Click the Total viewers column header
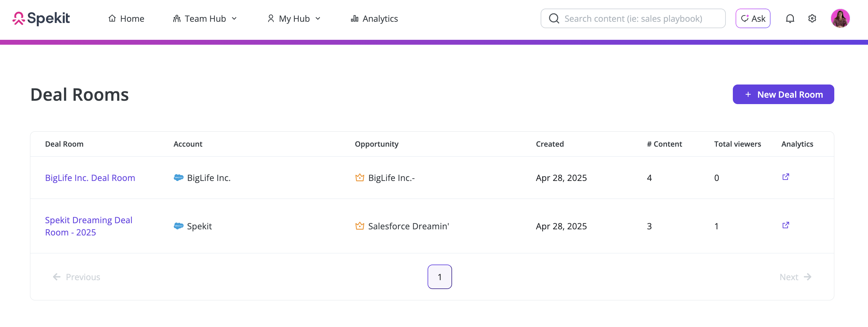868x327 pixels. [737, 144]
